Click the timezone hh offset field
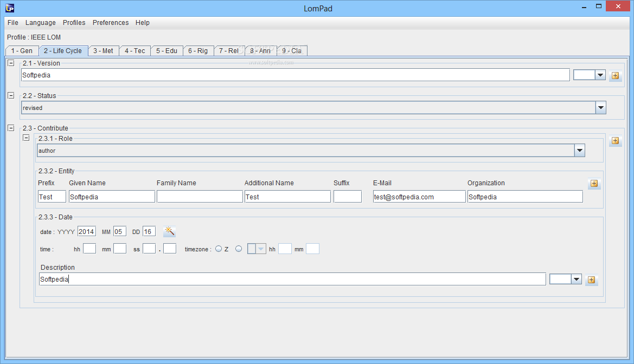 coord(285,249)
